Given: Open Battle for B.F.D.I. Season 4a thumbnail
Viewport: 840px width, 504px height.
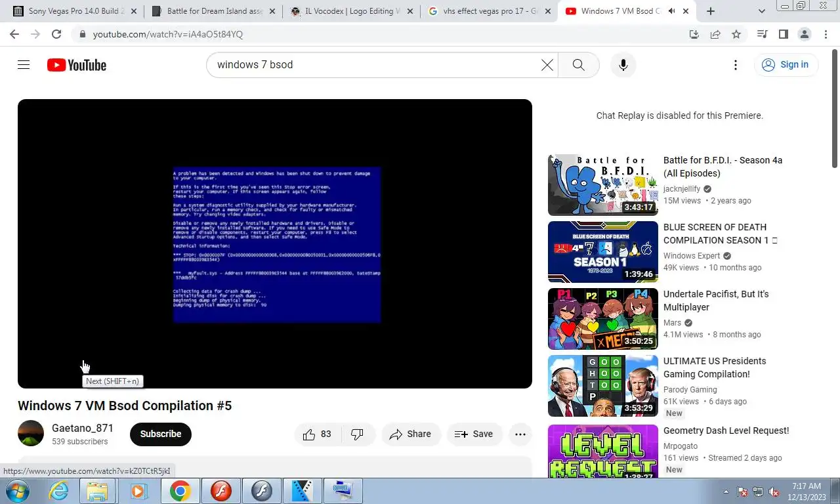Looking at the screenshot, I should click(x=603, y=185).
